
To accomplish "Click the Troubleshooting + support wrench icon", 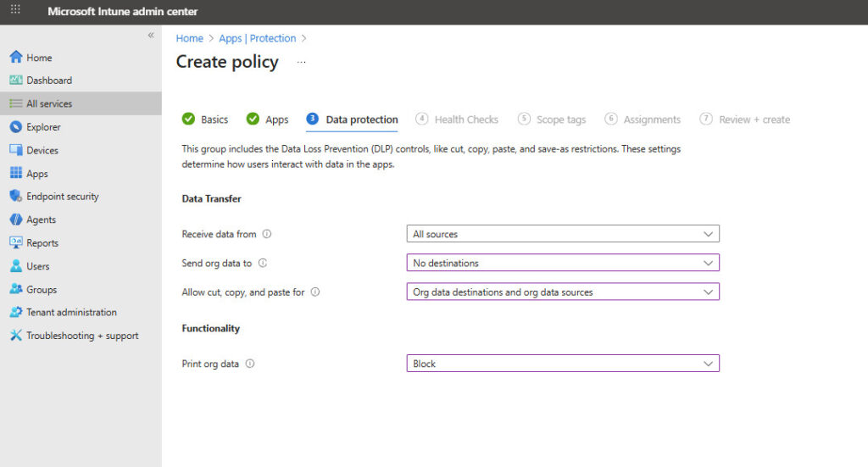I will [x=15, y=336].
